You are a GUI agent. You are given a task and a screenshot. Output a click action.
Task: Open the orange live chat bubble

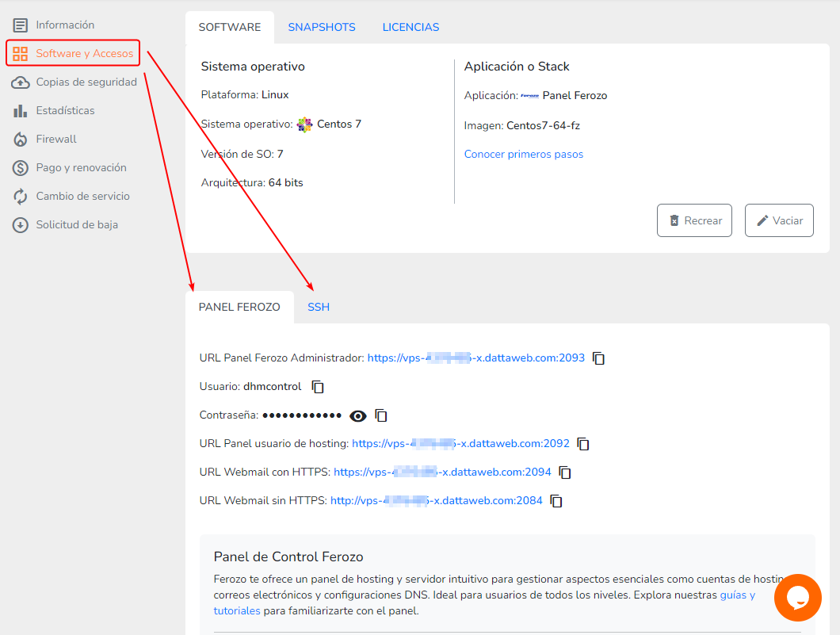coord(798,598)
